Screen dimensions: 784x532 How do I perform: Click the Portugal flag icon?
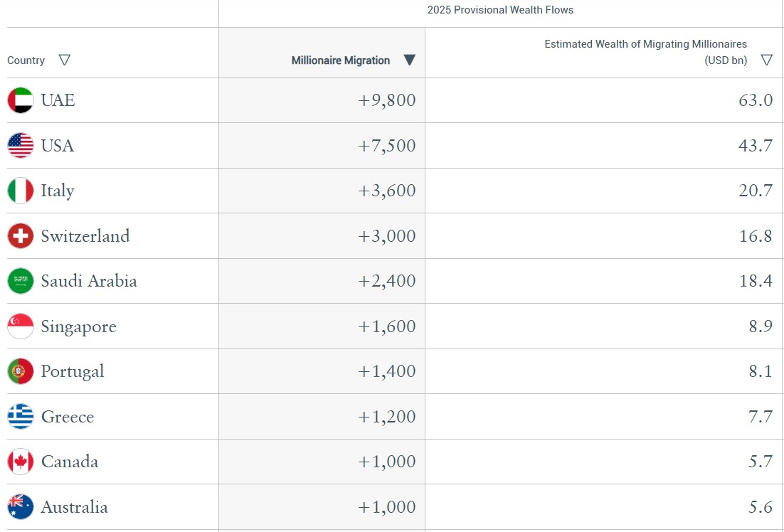21,371
